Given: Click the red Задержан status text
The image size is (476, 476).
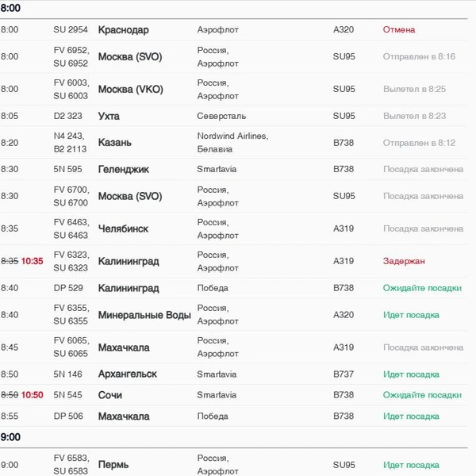Looking at the screenshot, I should [x=404, y=261].
